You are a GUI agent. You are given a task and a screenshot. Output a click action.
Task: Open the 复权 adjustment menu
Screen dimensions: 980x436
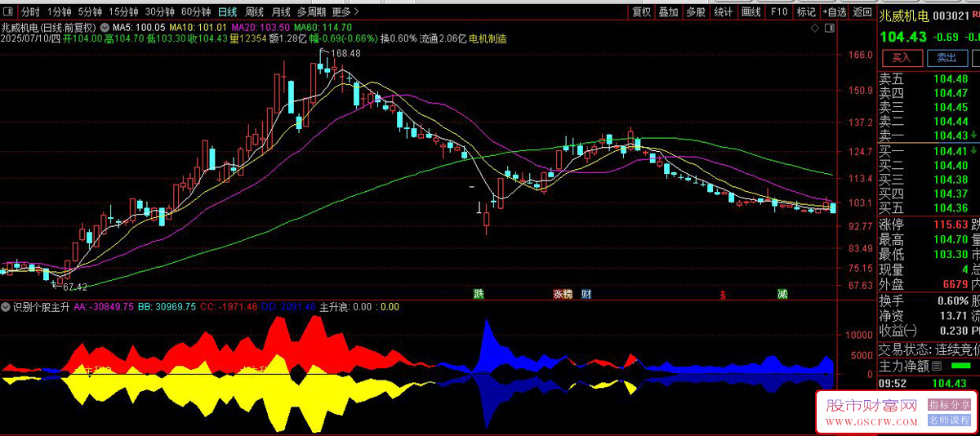coord(642,12)
